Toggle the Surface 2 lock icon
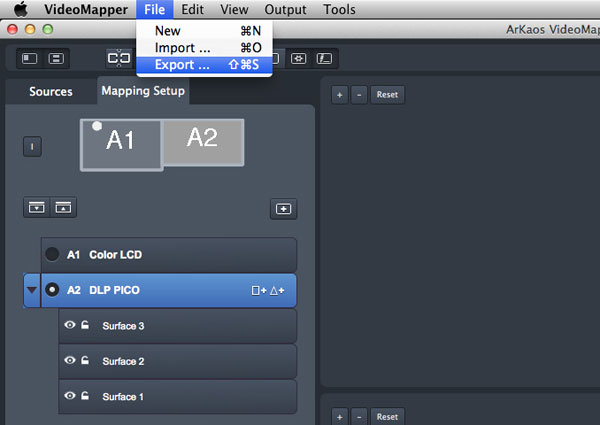The image size is (600, 425). point(85,360)
